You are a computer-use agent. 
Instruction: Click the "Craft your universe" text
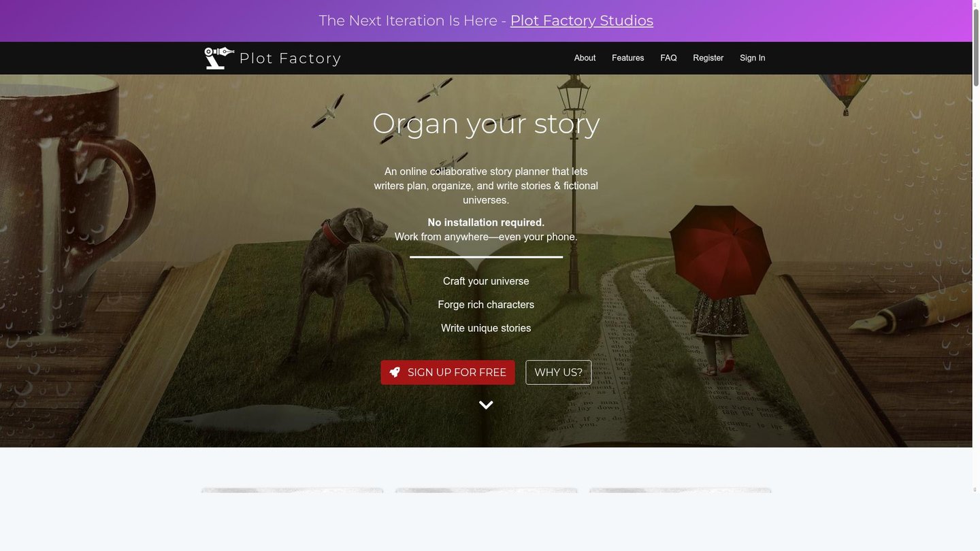pos(486,281)
